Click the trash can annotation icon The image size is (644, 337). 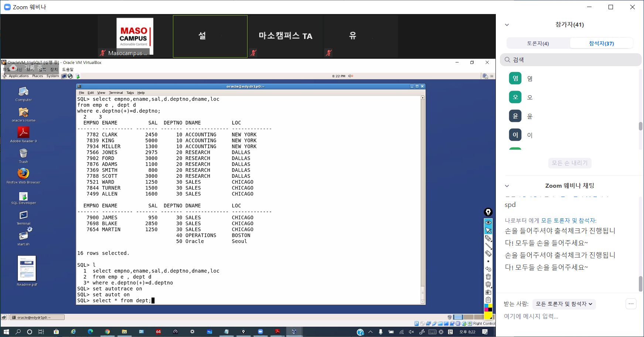(488, 277)
